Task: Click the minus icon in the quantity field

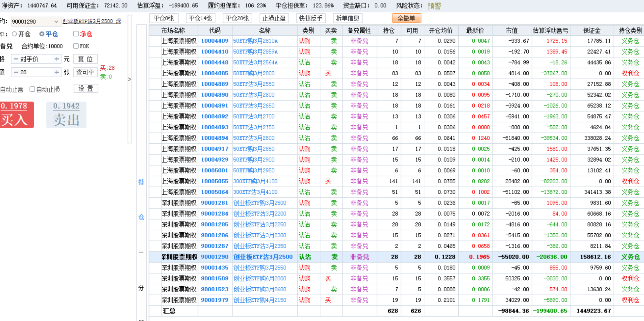Action: [16, 72]
